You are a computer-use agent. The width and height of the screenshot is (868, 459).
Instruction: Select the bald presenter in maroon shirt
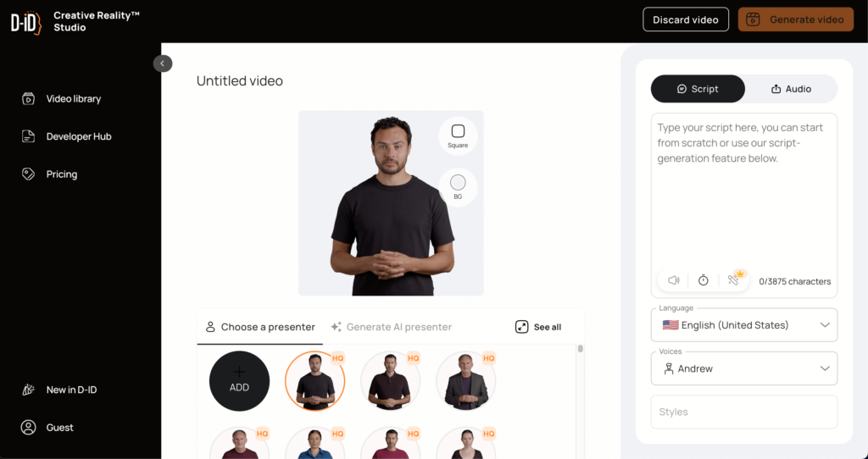(239, 443)
